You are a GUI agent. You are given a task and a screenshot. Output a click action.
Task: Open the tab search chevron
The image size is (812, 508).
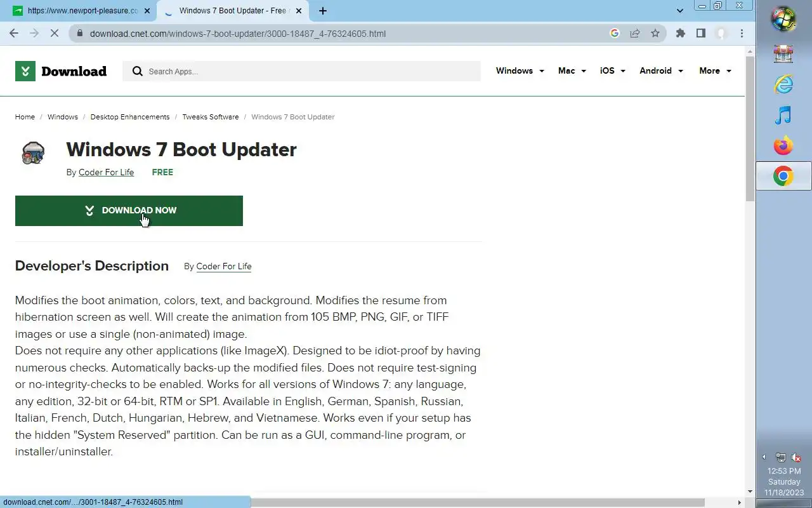(x=680, y=11)
